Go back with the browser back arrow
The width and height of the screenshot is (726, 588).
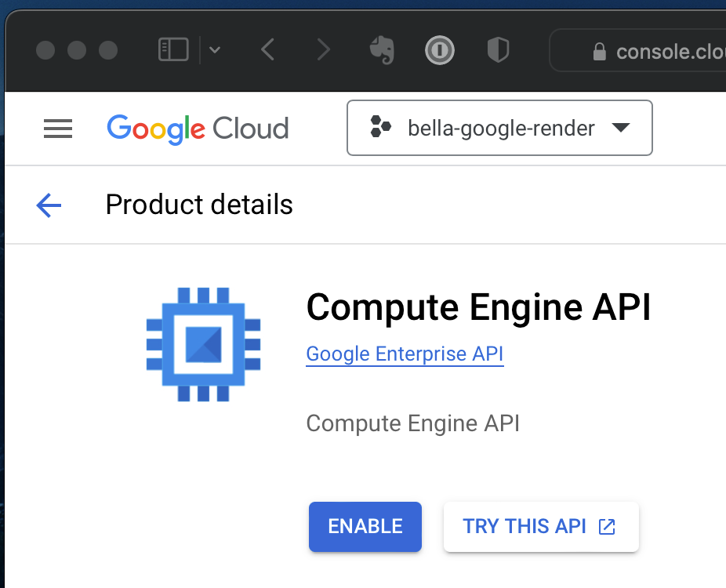tap(267, 51)
